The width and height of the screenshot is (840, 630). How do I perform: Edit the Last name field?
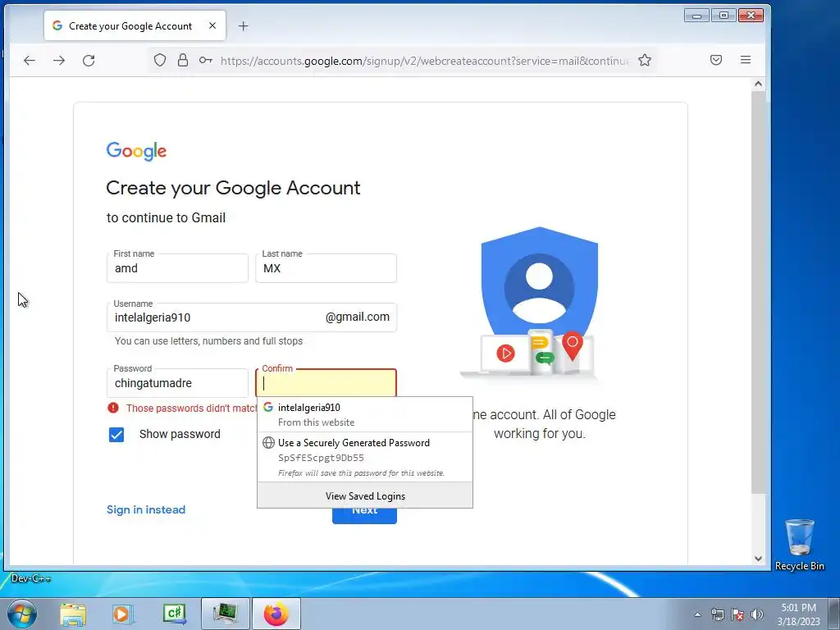pyautogui.click(x=326, y=268)
